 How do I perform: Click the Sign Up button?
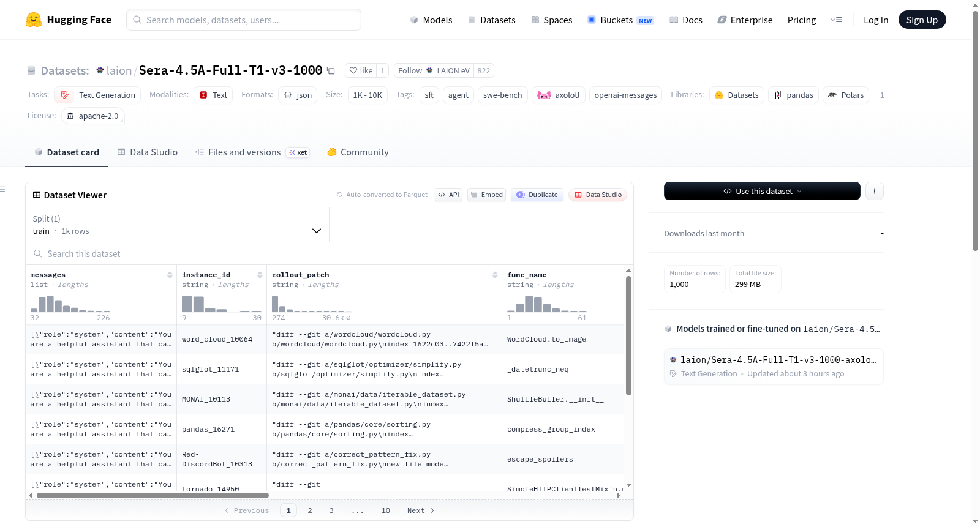(x=922, y=20)
